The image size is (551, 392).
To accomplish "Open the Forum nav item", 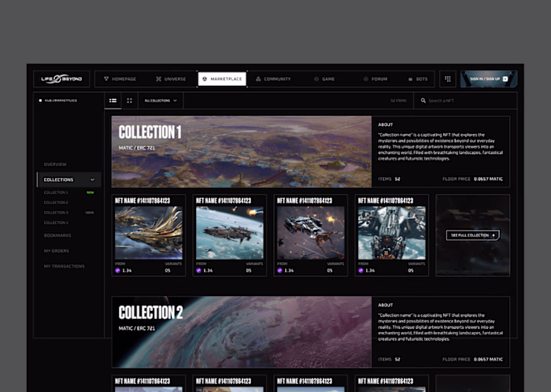I will 375,79.
